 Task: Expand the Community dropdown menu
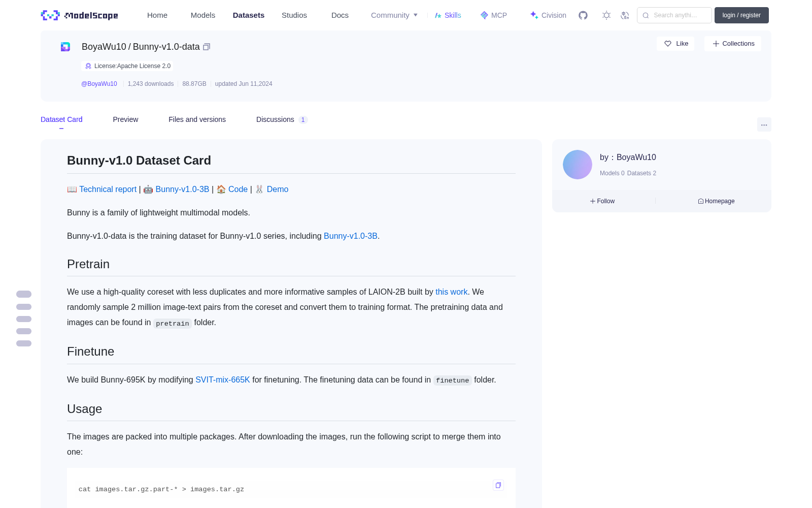coord(394,15)
